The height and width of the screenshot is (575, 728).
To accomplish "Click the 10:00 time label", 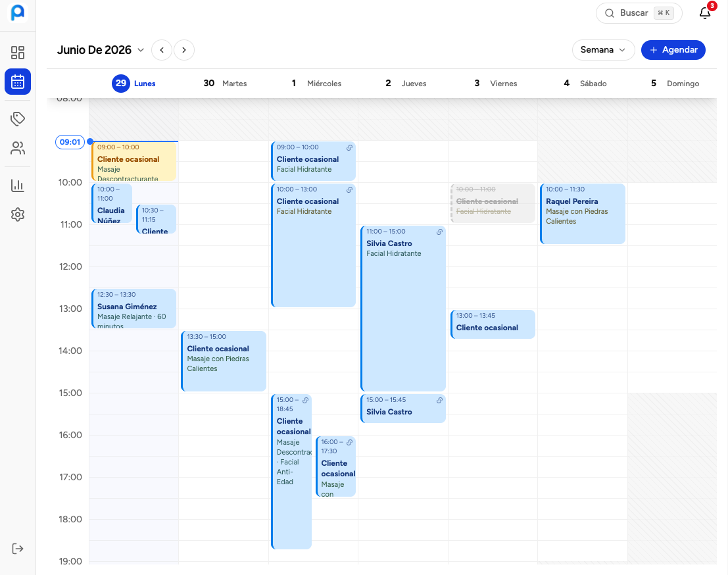I will pyautogui.click(x=70, y=182).
